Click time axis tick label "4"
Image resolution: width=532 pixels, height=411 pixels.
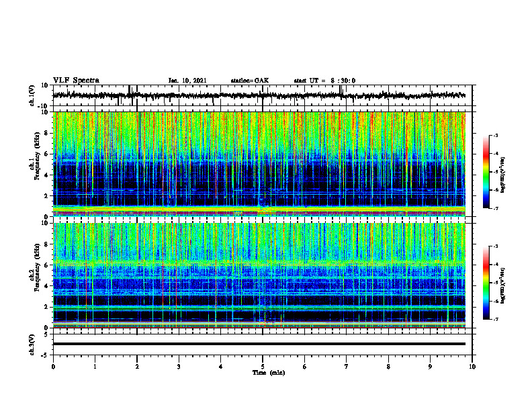[221, 367]
